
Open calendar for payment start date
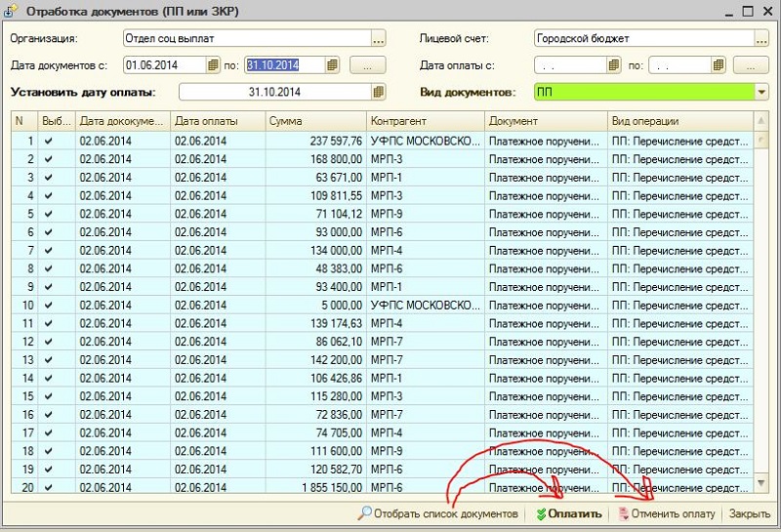pos(613,65)
